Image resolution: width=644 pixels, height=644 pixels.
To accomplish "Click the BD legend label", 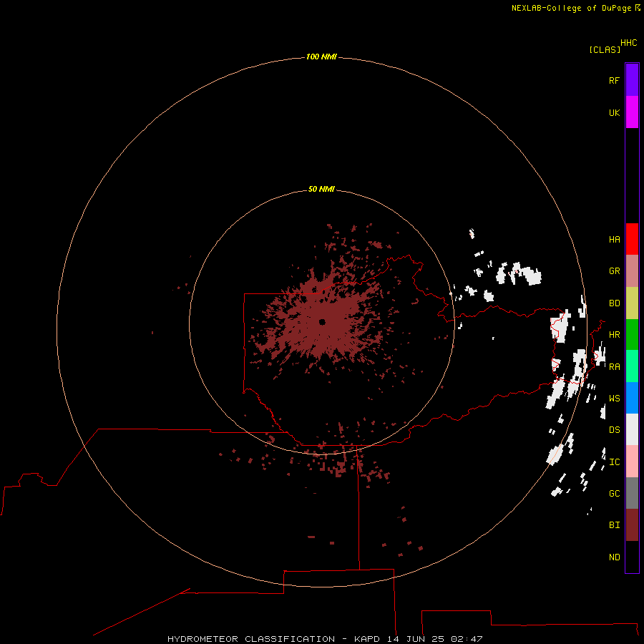I will coord(614,303).
